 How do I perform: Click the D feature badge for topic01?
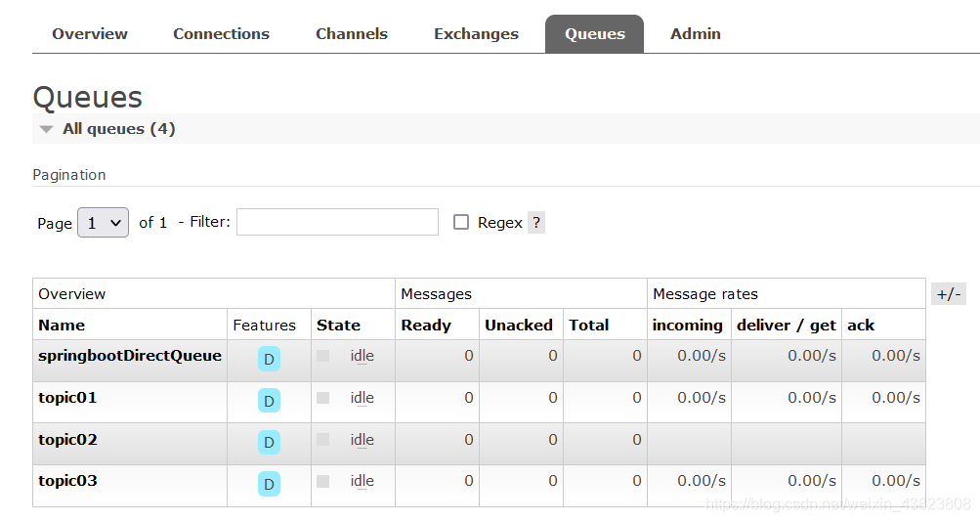point(269,401)
